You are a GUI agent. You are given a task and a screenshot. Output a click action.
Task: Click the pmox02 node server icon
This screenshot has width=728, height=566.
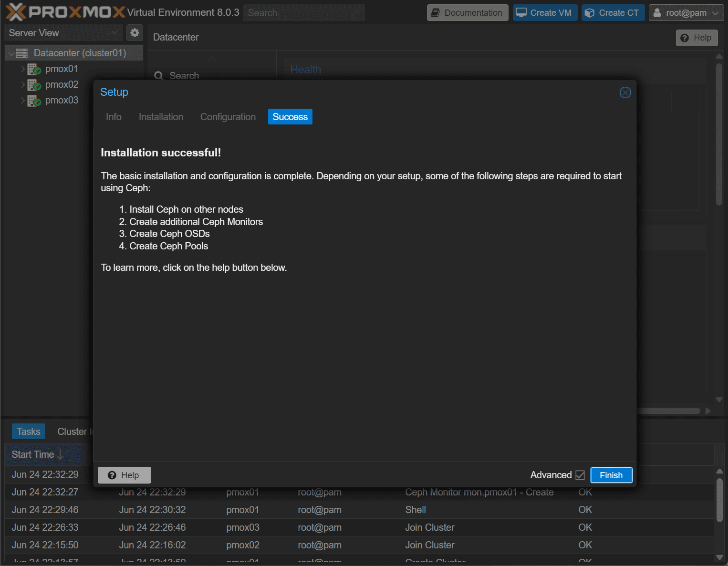pyautogui.click(x=34, y=85)
